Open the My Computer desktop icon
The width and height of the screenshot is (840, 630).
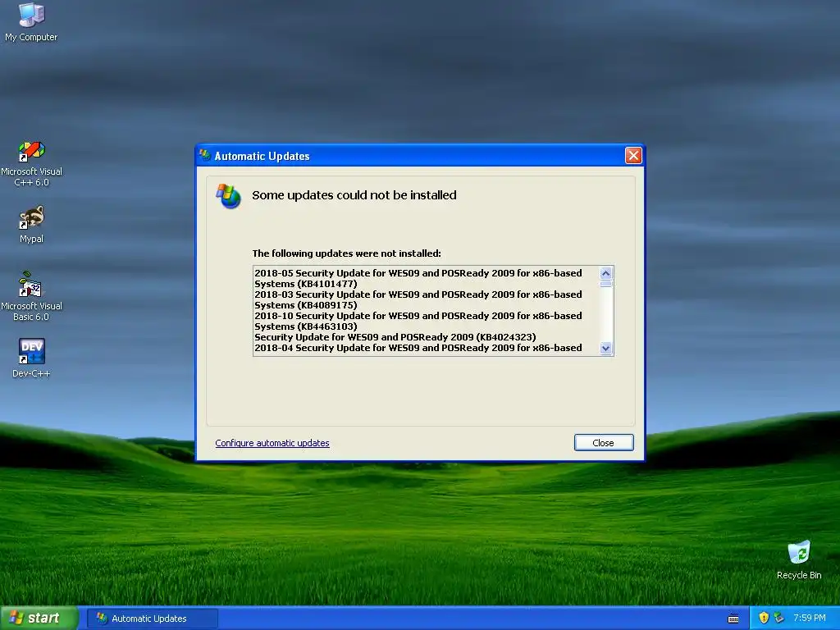click(x=31, y=21)
